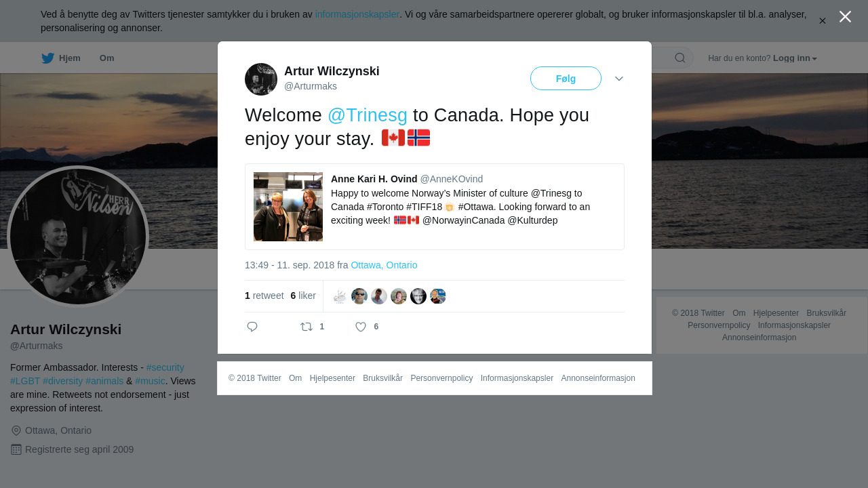This screenshot has width=868, height=488.
Task: Show the 1 retweet list
Action: [x=264, y=296]
